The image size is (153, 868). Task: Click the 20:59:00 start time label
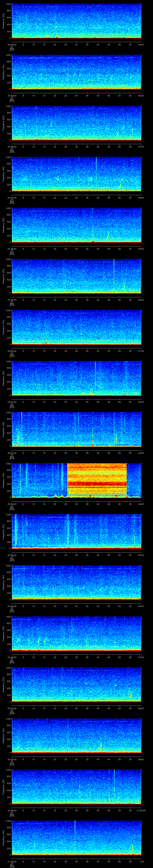pyautogui.click(x=12, y=810)
